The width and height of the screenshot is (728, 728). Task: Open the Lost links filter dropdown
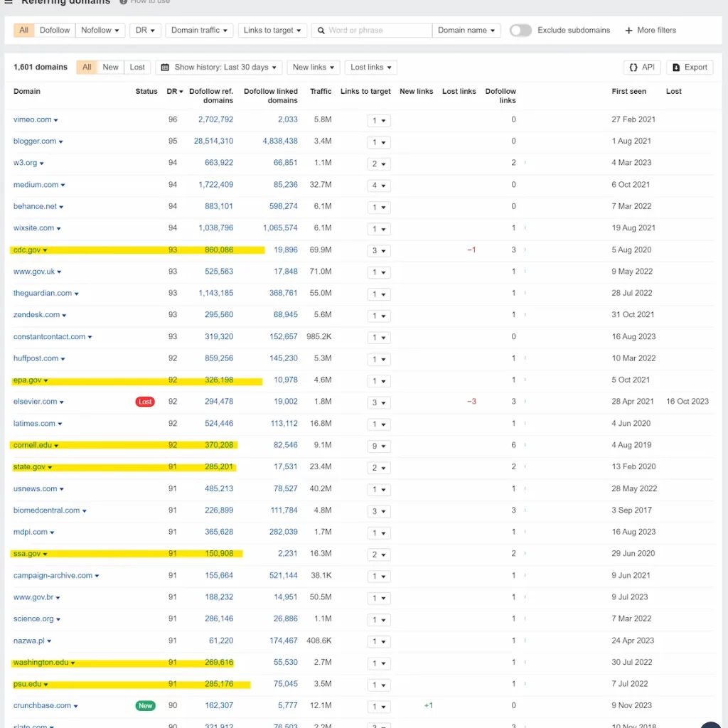coord(371,68)
